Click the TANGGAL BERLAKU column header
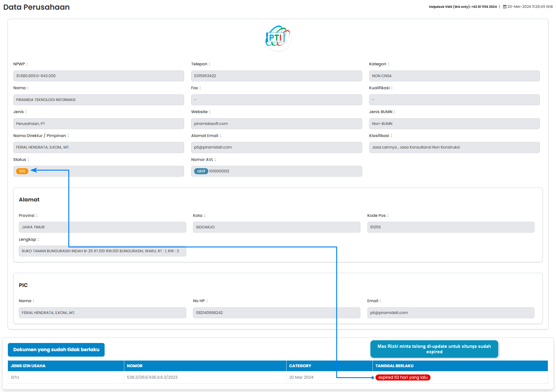This screenshot has height=392, width=556. pos(394,366)
